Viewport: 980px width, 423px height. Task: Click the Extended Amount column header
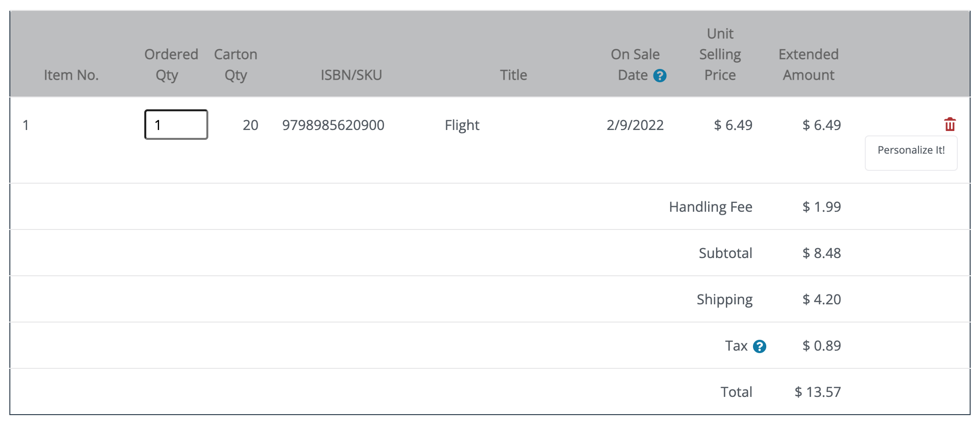click(809, 65)
